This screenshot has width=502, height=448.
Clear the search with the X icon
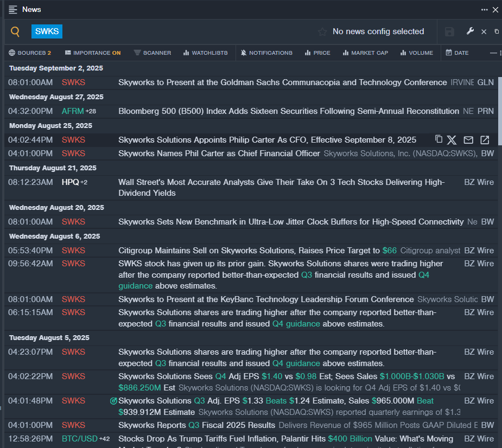point(484,31)
